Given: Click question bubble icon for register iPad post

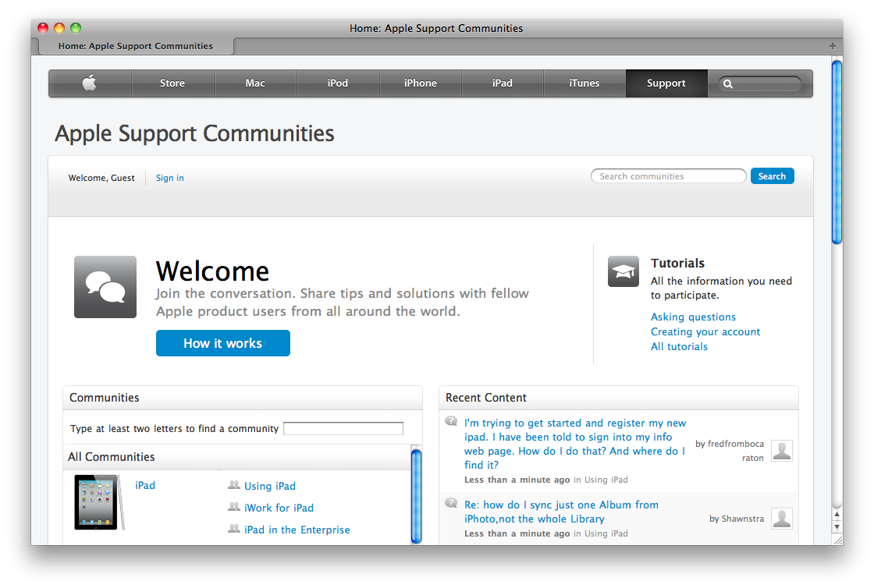Looking at the screenshot, I should click(451, 422).
